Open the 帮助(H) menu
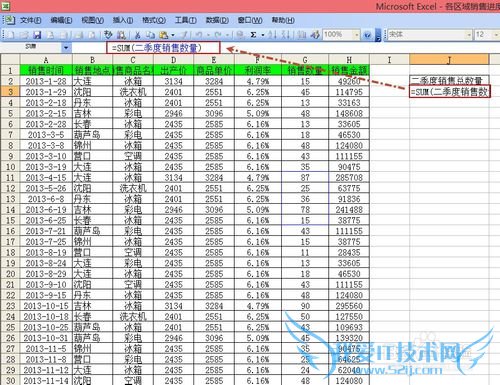The image size is (500, 385). (283, 20)
